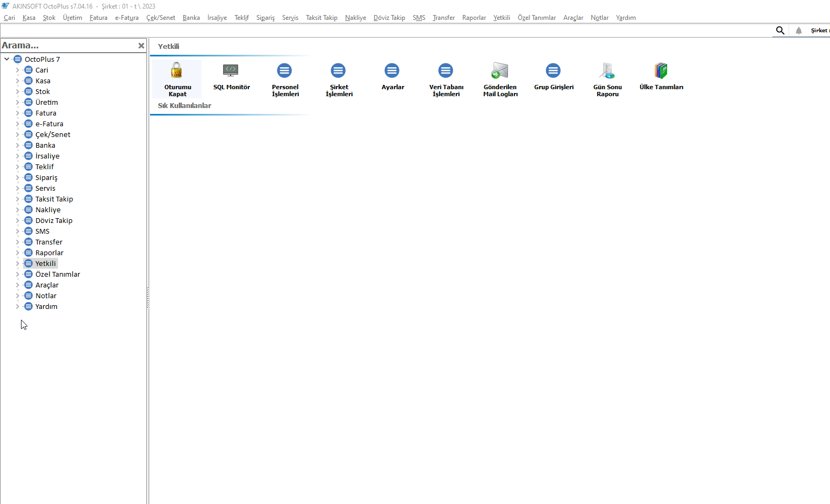
Task: Click the Şirket label at top right
Action: click(x=819, y=31)
